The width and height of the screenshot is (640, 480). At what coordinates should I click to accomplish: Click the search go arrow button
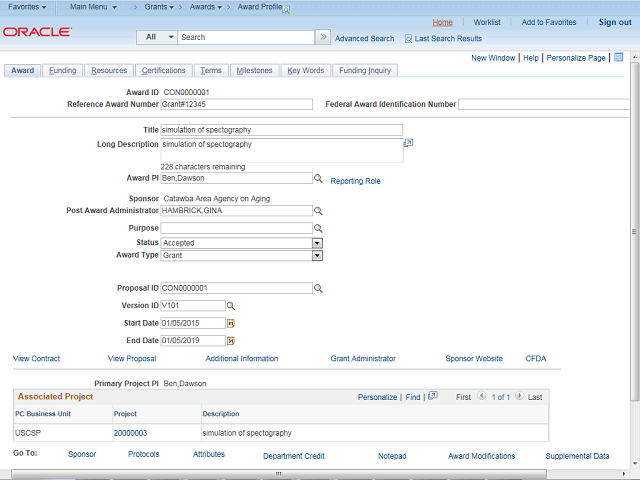click(x=322, y=37)
